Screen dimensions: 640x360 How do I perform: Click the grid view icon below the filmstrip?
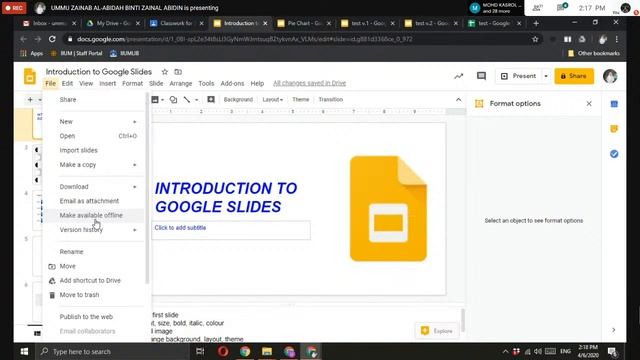click(37, 333)
